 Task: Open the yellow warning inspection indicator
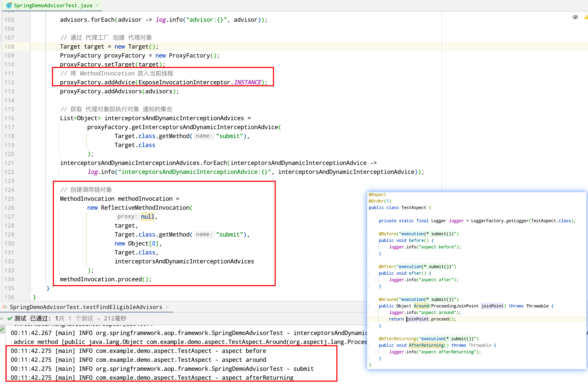pos(586,17)
